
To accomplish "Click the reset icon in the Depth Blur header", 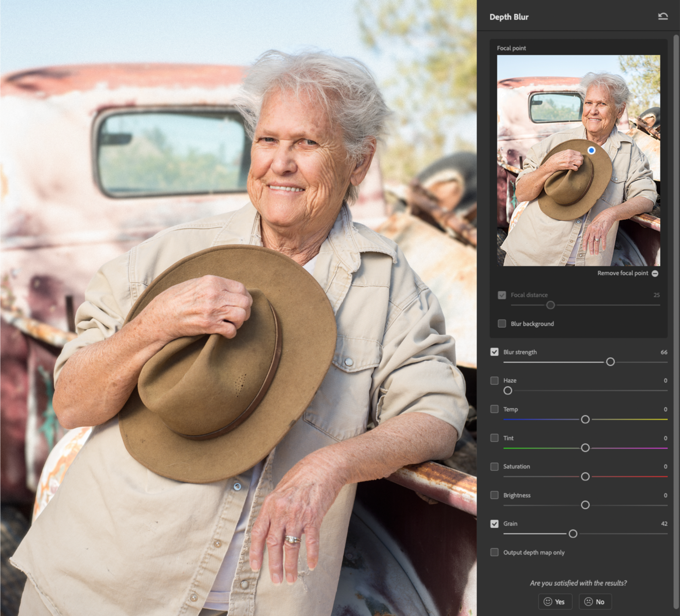I will [x=663, y=17].
